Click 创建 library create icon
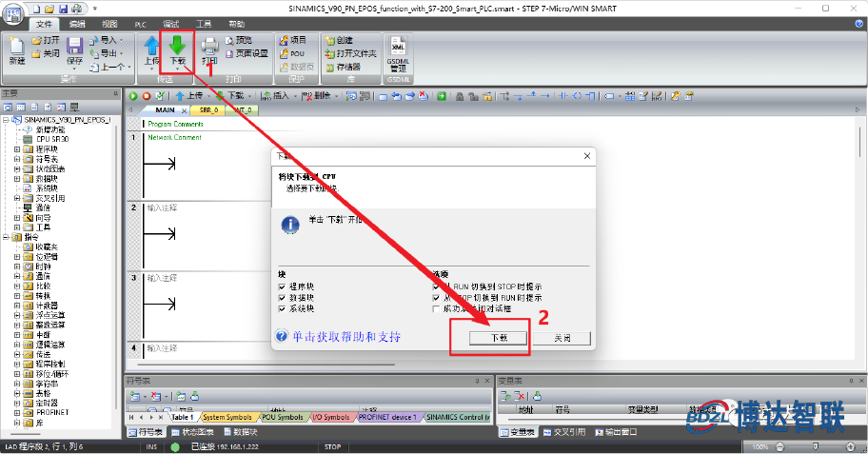This screenshot has width=868, height=454. [x=330, y=40]
